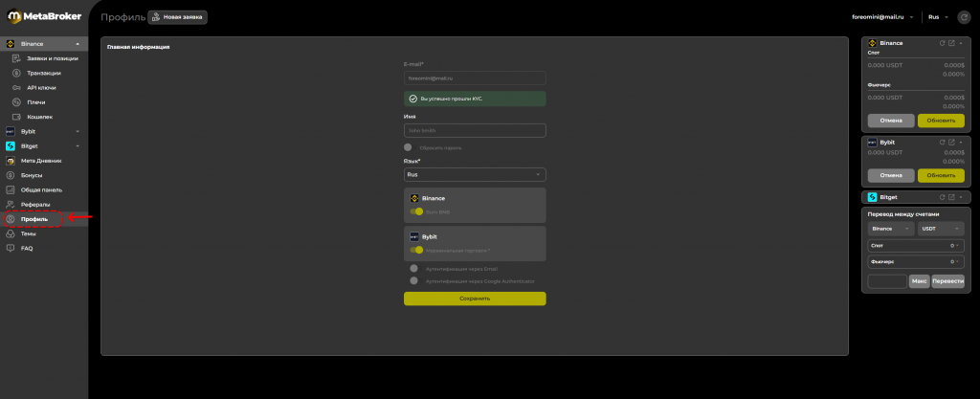This screenshot has width=980, height=399.
Task: Click the yellow Сохранить button
Action: pyautogui.click(x=475, y=299)
